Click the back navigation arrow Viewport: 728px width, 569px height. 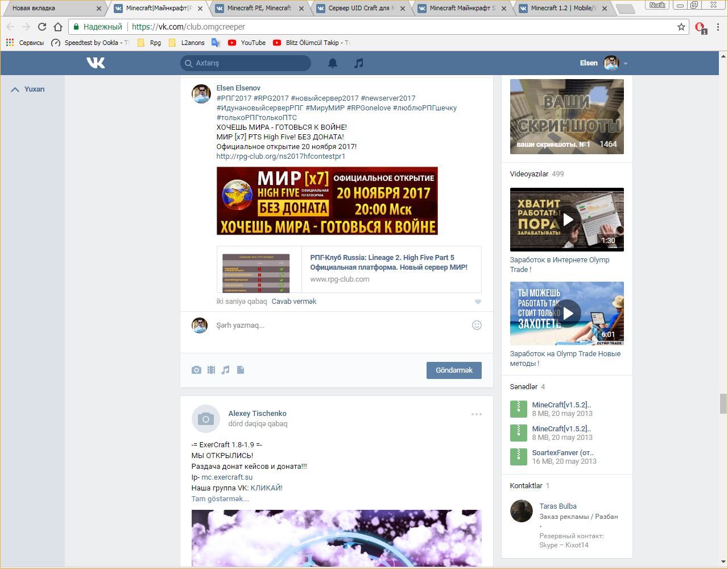tap(10, 27)
